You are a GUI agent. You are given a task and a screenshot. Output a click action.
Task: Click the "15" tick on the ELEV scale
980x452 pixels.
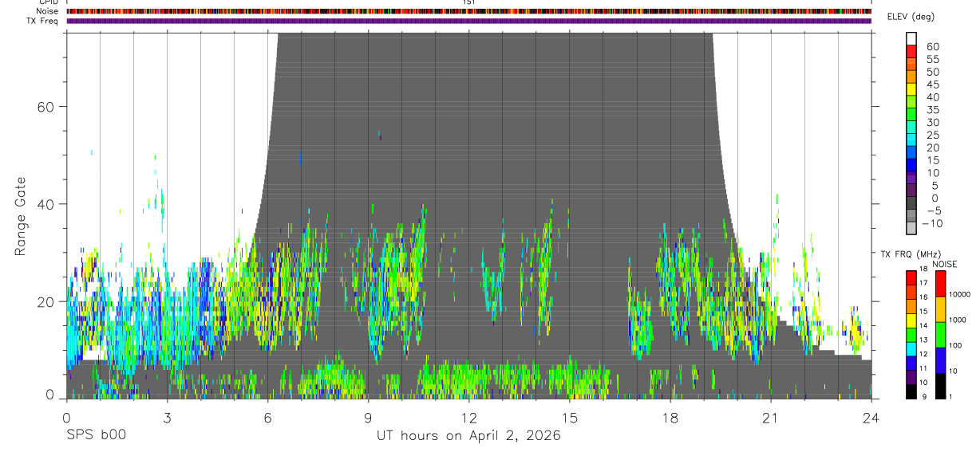[933, 160]
